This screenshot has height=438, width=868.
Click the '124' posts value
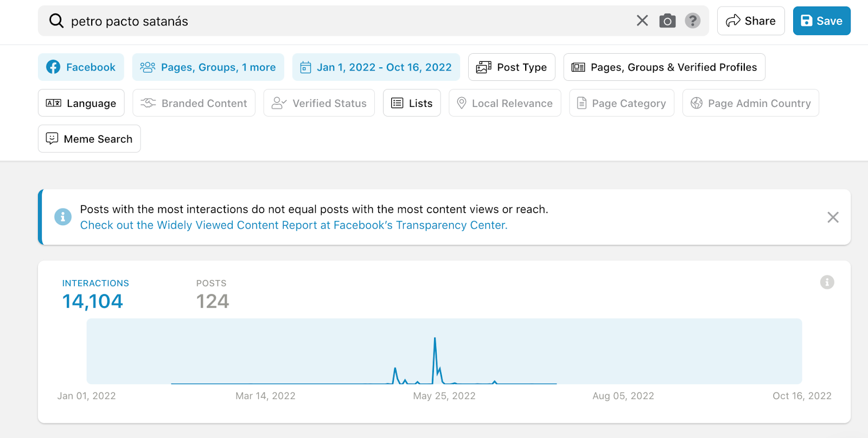pyautogui.click(x=212, y=301)
